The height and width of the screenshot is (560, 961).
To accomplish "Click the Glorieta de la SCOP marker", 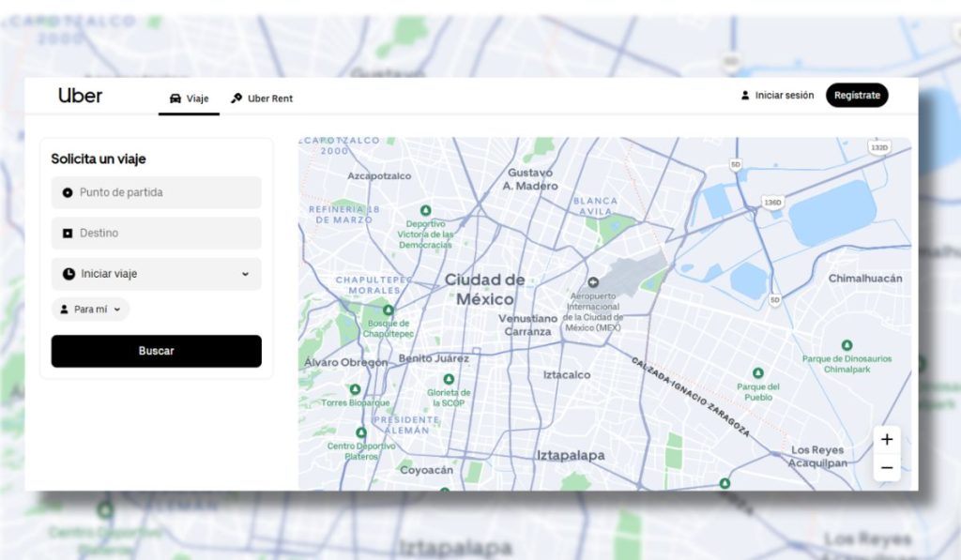I will (449, 379).
